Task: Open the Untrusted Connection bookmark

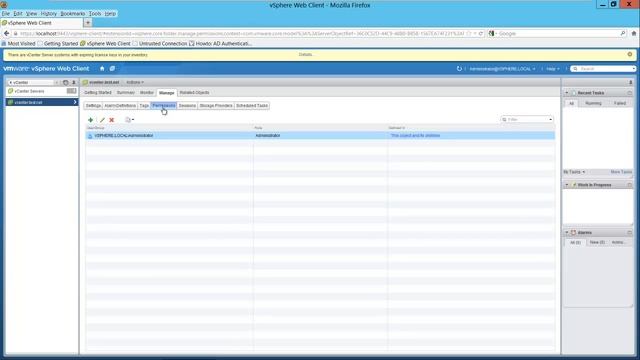Action: (x=159, y=43)
